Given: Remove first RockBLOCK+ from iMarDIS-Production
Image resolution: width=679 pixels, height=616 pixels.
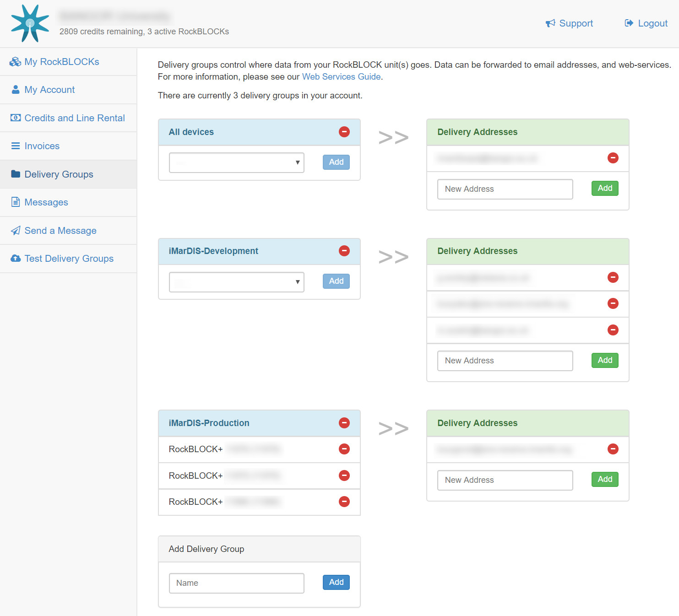Looking at the screenshot, I should [344, 449].
